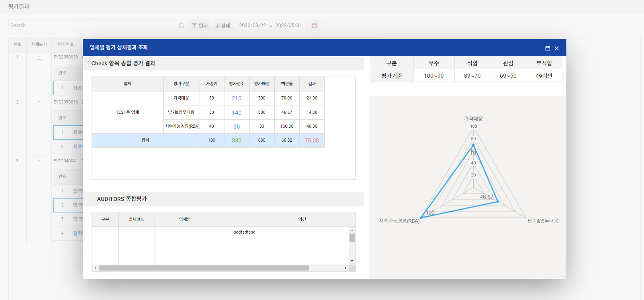The image size is (644, 300).
Task: Click the 평가구분 column header in dialog
Action: point(181,84)
